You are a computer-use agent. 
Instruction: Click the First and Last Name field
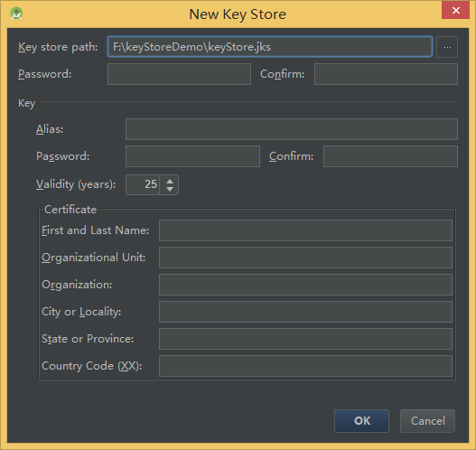305,230
